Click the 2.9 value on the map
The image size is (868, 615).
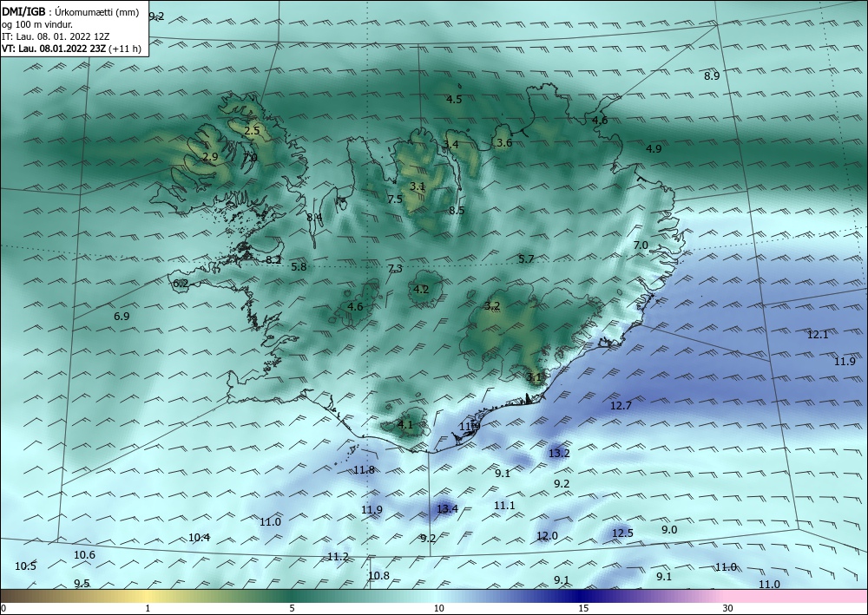pos(210,157)
